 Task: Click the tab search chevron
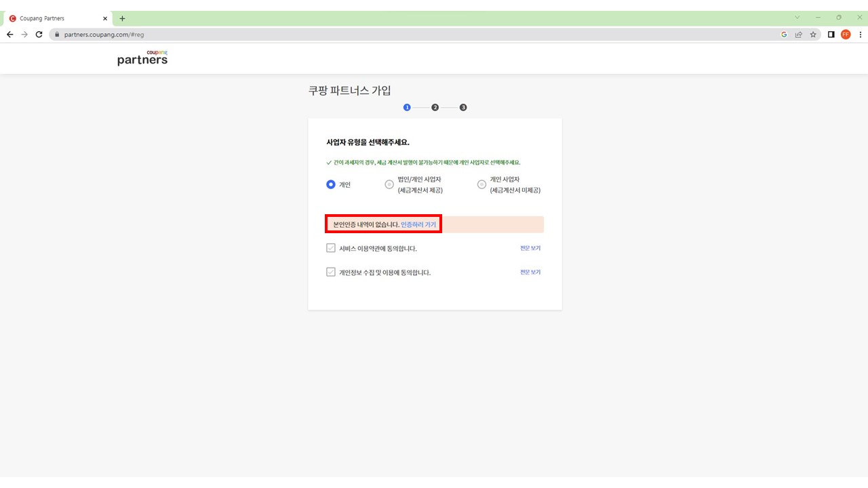(x=797, y=17)
